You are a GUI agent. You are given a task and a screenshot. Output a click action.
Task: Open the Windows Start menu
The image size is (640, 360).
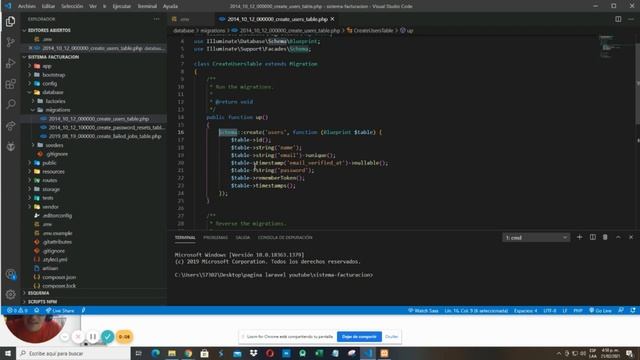click(8, 353)
